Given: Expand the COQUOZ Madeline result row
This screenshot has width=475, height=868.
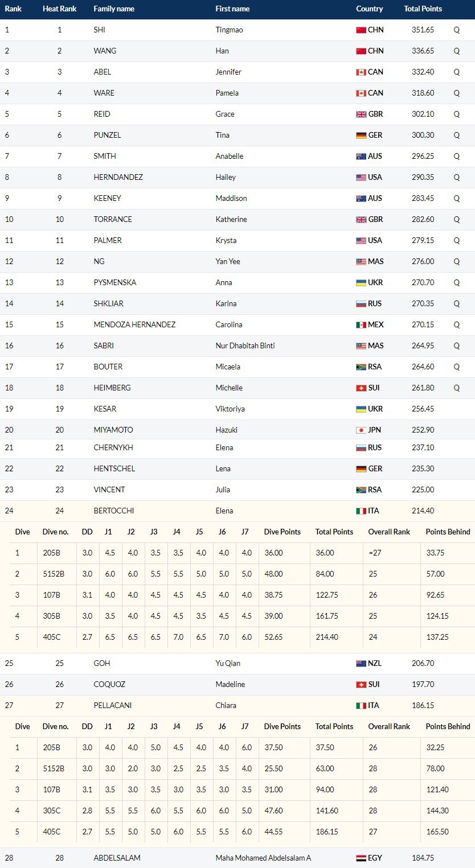Looking at the screenshot, I should click(x=237, y=684).
